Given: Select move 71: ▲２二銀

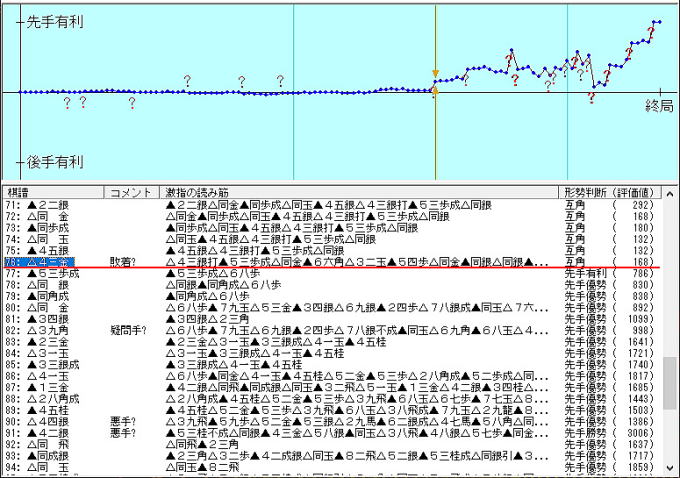Looking at the screenshot, I should coord(38,205).
